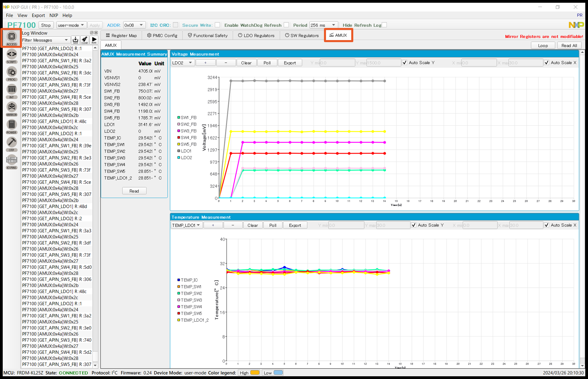The height and width of the screenshot is (379, 588).
Task: Enable the I2C CRC checkbox
Action: [175, 25]
